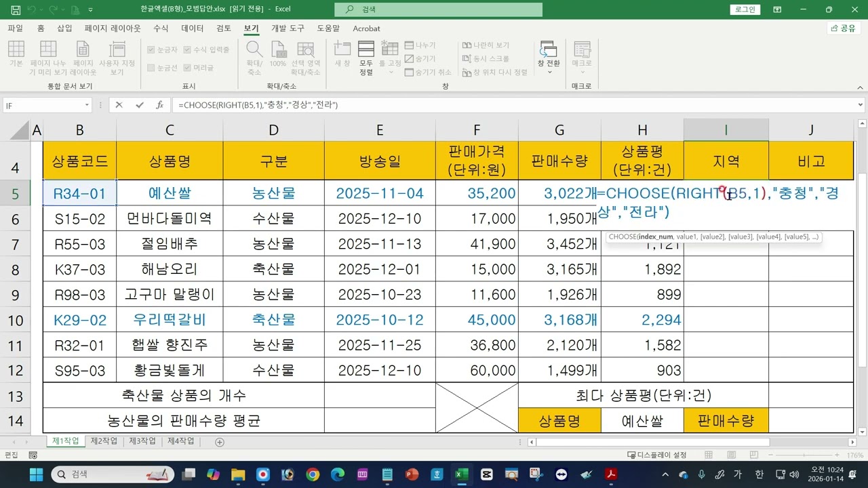This screenshot has width=868, height=488.
Task: Show hidden system tray icons chevron
Action: click(x=665, y=474)
